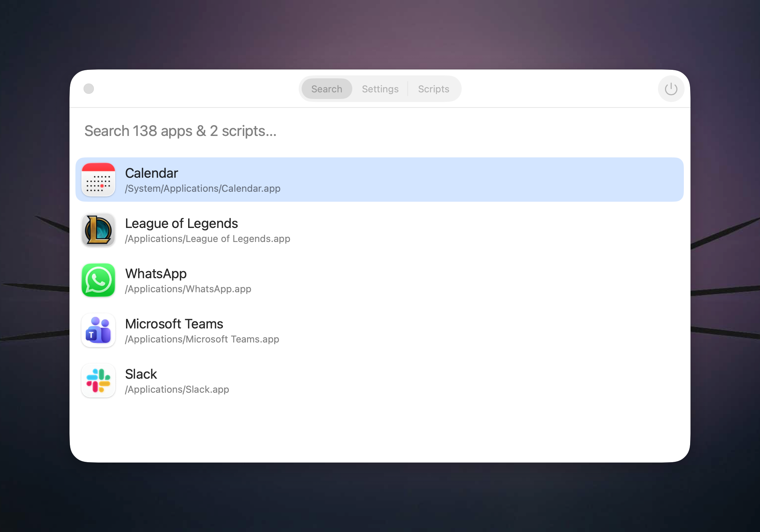Click the Microsoft Teams path text
The width and height of the screenshot is (760, 532).
pos(201,339)
